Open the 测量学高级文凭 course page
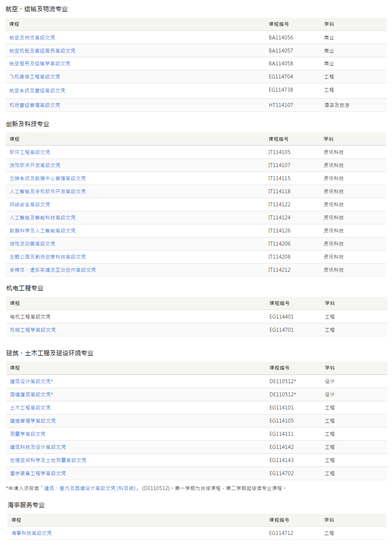The image size is (392, 549). [27, 434]
